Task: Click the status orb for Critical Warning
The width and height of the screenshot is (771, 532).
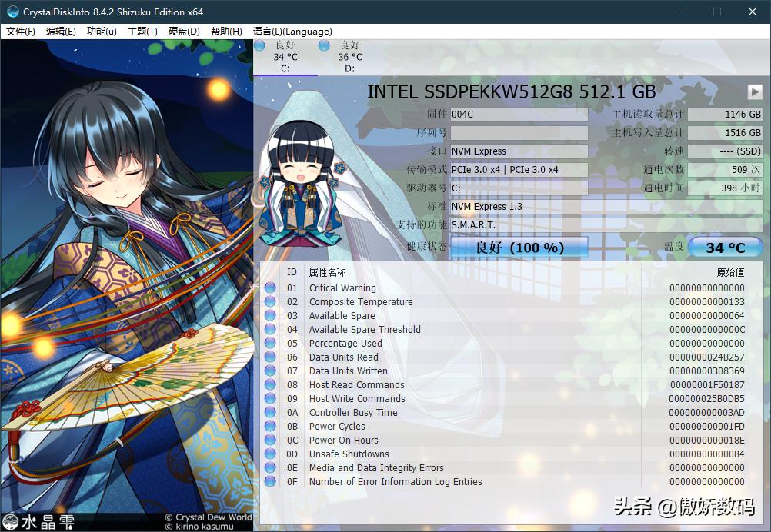Action: (x=270, y=288)
